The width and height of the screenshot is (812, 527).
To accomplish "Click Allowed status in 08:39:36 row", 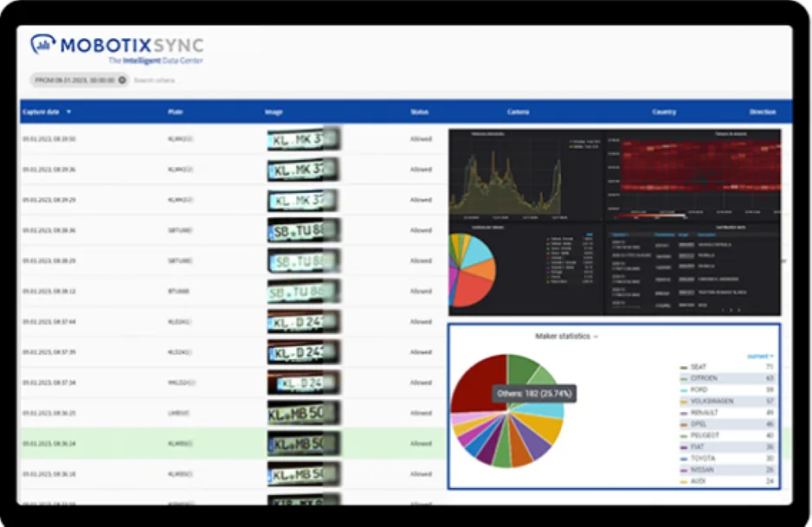I will point(421,170).
